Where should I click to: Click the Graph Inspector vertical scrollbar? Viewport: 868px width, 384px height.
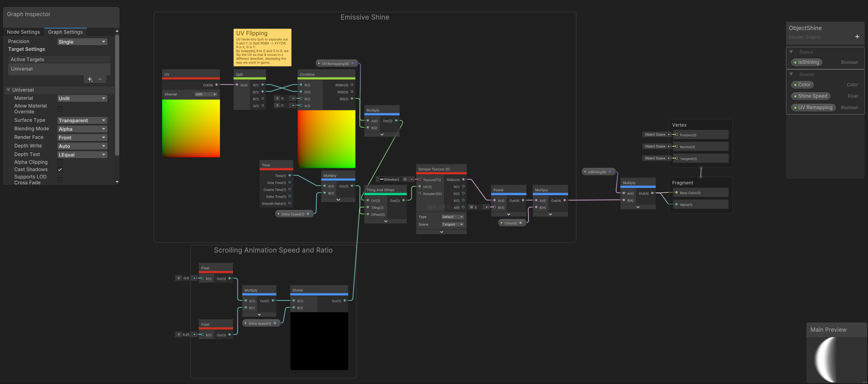coord(117,94)
